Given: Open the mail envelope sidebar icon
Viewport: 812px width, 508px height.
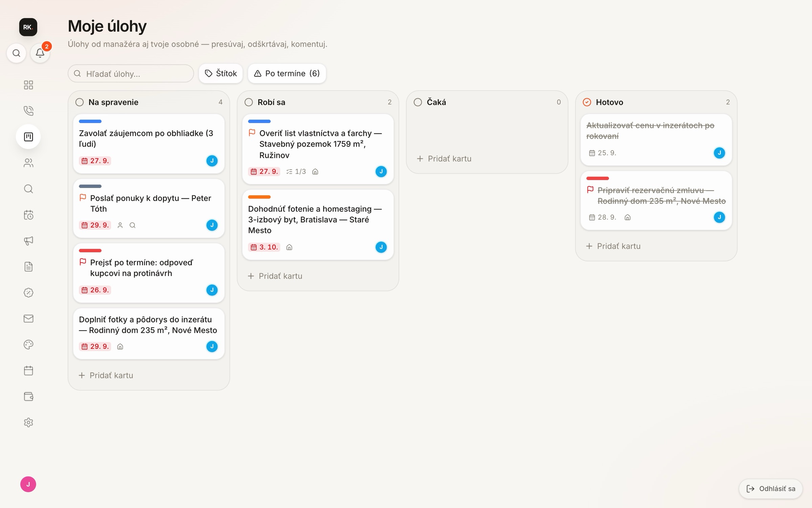Looking at the screenshot, I should (x=28, y=319).
